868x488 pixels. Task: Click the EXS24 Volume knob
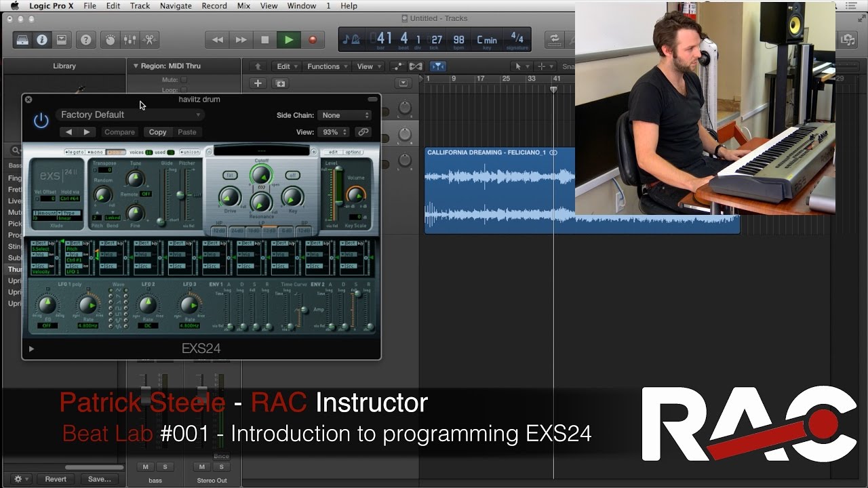pyautogui.click(x=355, y=196)
